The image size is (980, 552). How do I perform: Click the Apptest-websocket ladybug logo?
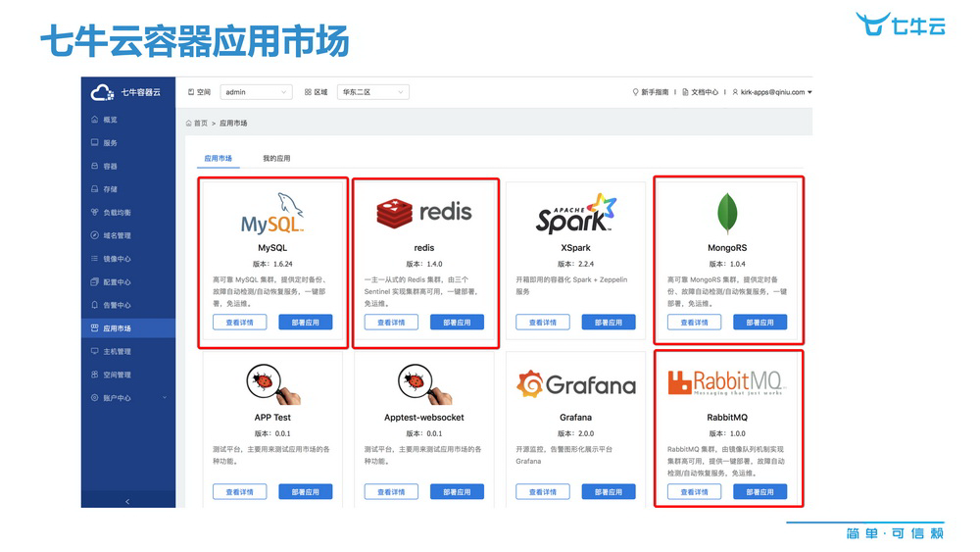[x=424, y=383]
